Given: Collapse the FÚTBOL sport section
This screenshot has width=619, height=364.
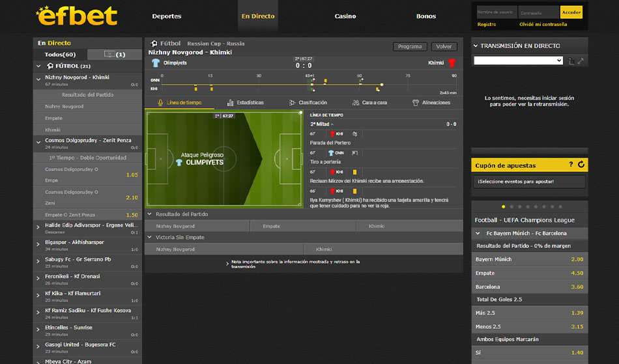Looking at the screenshot, I should (x=38, y=66).
